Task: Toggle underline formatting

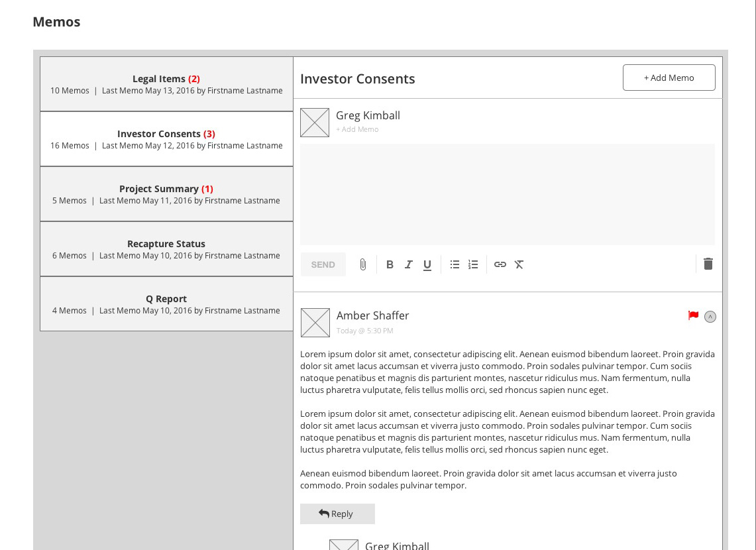Action: (427, 265)
